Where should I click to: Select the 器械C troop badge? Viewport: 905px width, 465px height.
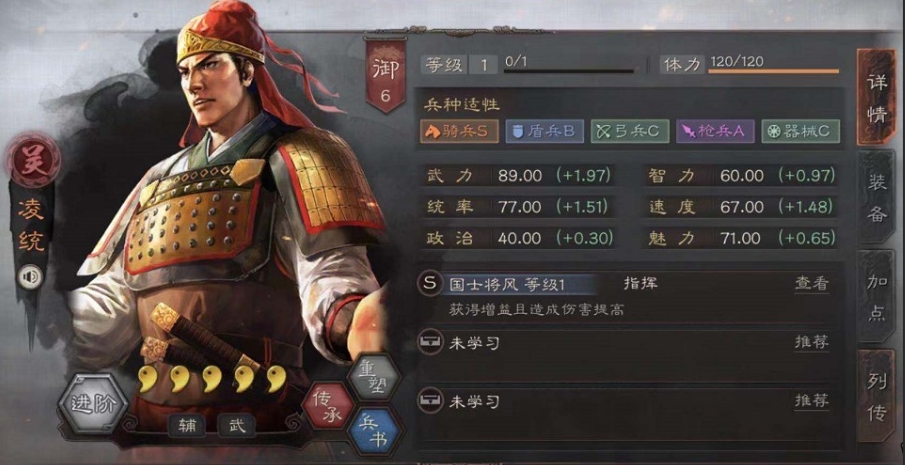click(x=801, y=132)
